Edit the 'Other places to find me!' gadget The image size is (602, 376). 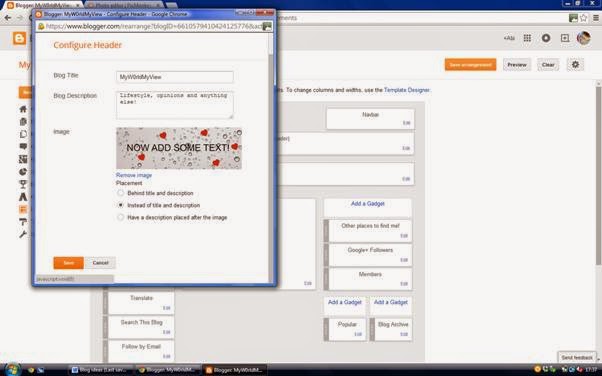pyautogui.click(x=404, y=236)
